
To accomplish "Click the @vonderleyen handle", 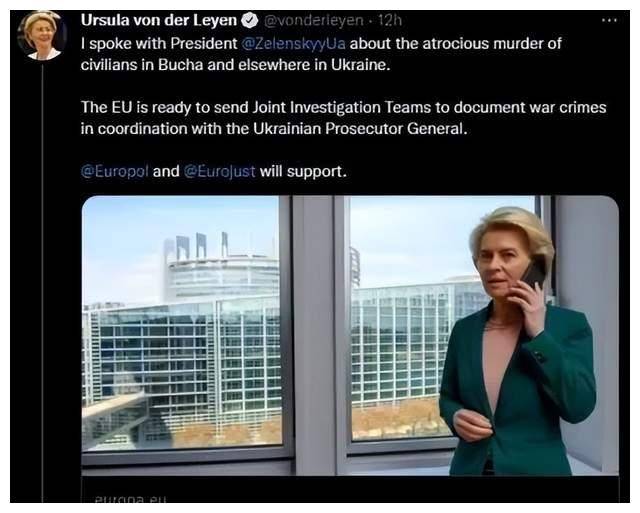I will 313,20.
